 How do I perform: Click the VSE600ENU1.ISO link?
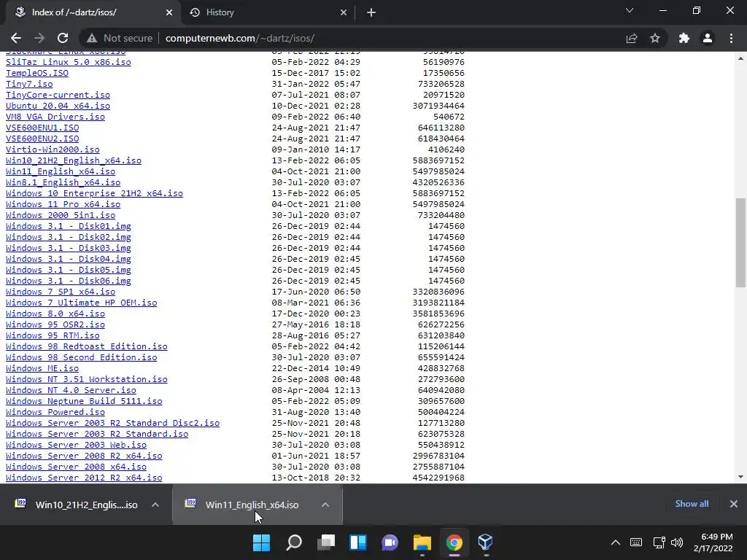(42, 128)
